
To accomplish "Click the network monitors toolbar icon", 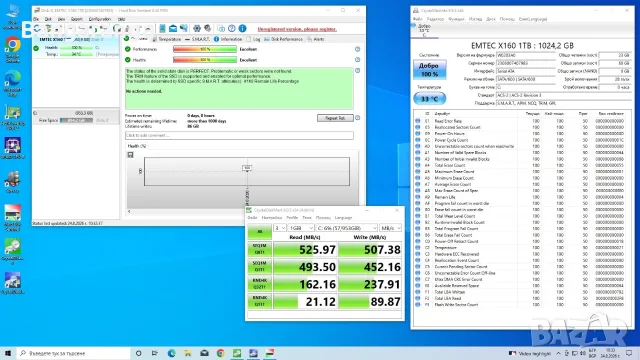I will 184,28.
